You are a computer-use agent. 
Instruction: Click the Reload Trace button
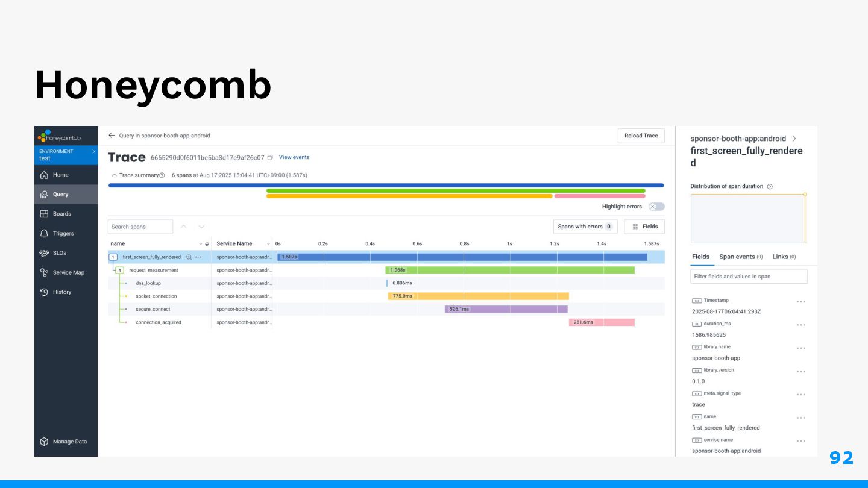coord(641,136)
